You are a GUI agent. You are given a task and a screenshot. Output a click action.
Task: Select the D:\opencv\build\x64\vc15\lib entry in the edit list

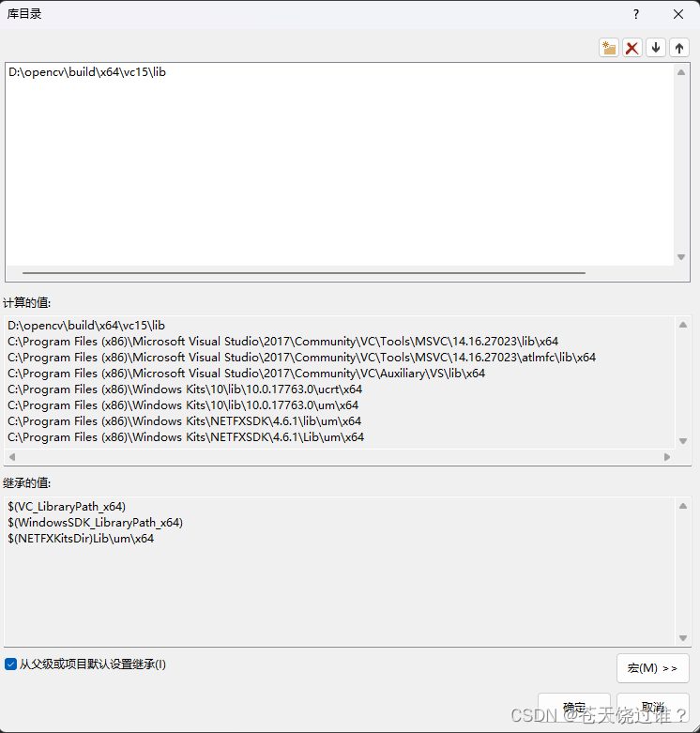pos(87,72)
